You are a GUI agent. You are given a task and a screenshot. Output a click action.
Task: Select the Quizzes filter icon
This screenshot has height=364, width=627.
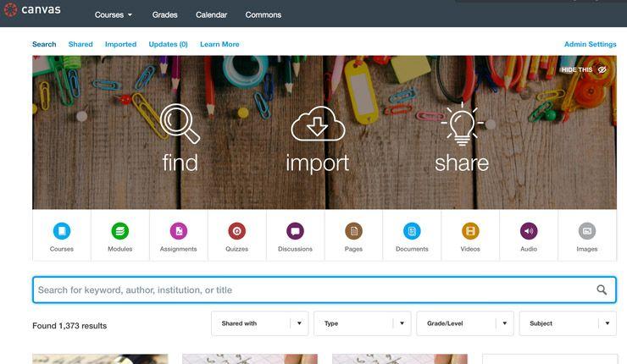(236, 231)
